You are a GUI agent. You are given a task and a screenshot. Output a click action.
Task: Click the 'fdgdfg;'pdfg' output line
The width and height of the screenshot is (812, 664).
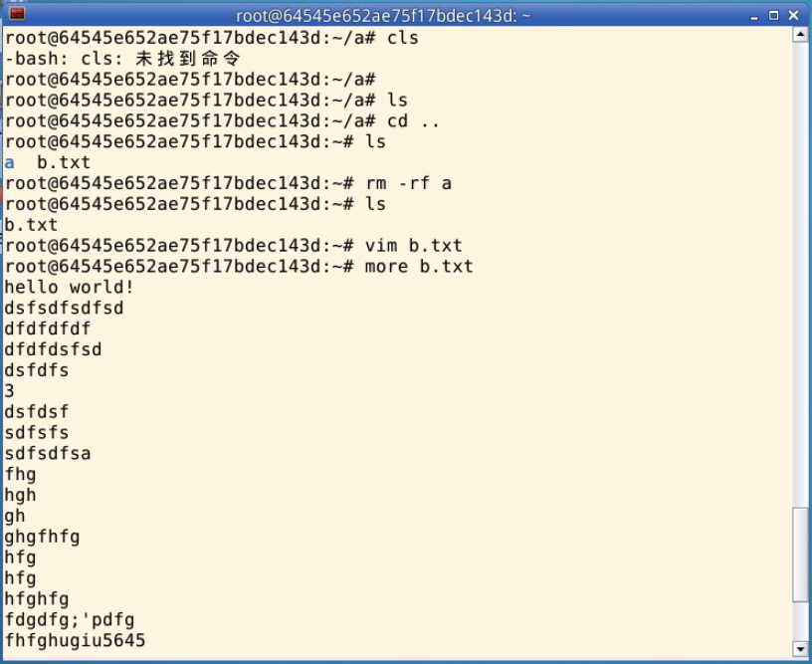tap(69, 619)
